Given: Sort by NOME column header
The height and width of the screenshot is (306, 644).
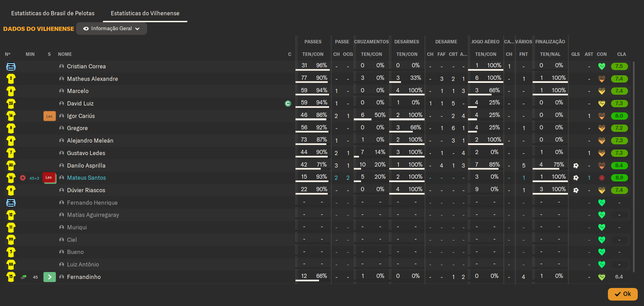Looking at the screenshot, I should point(65,54).
